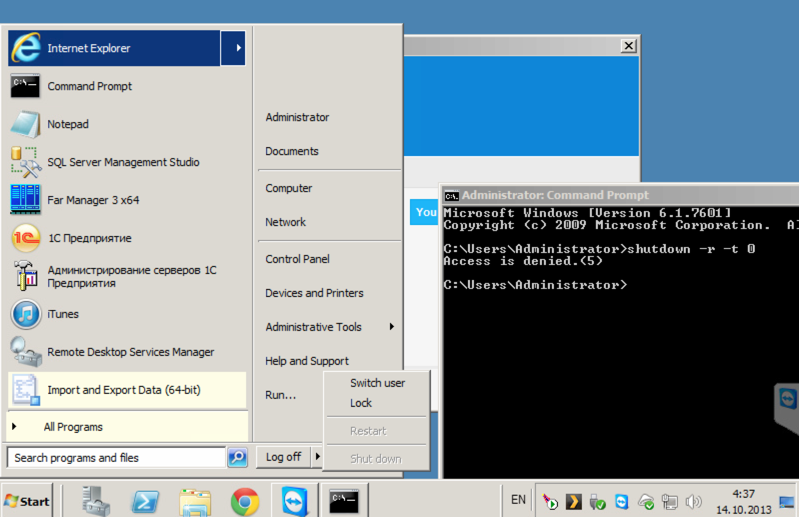Open Import and Export Data (64-bit)
This screenshot has width=799, height=517.
point(126,390)
